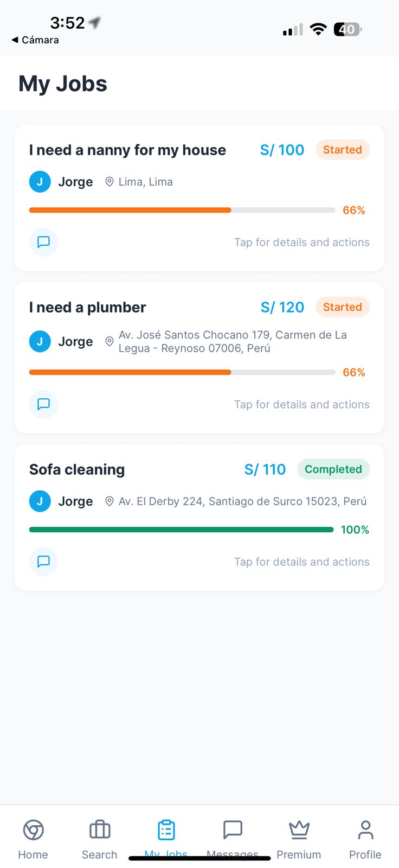Click the 66% progress bar on nanny job

[182, 210]
